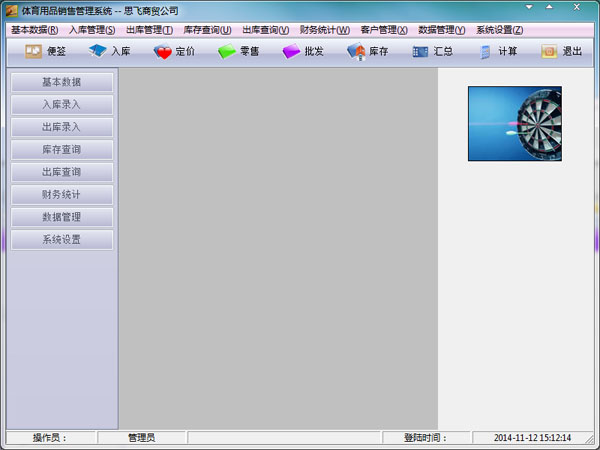Open the 零售 retail toolbar icon
This screenshot has width=600, height=450.
click(227, 51)
